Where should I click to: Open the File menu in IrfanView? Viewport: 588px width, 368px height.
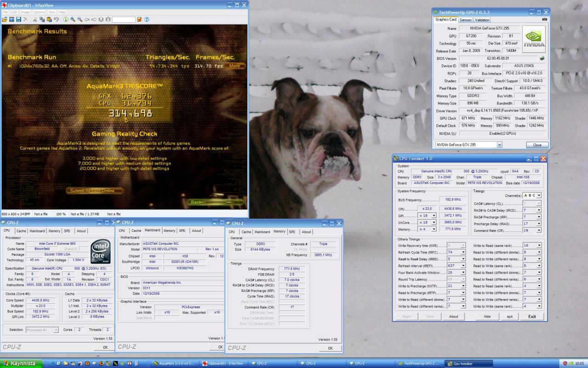(x=5, y=12)
